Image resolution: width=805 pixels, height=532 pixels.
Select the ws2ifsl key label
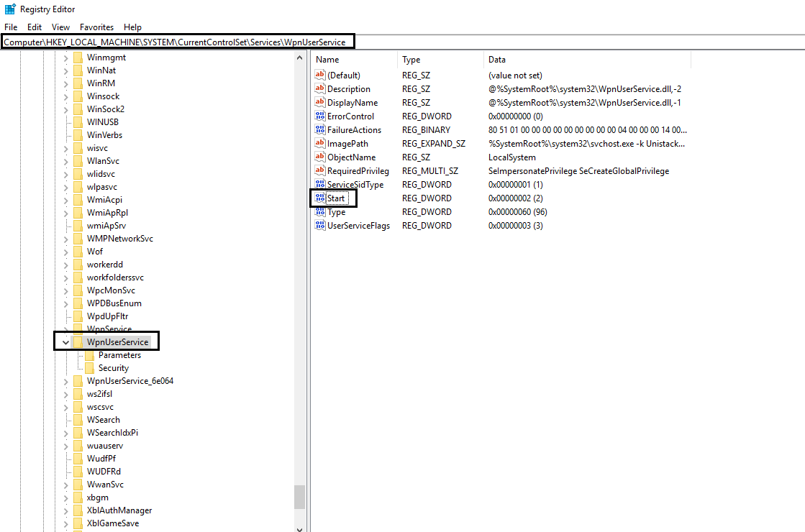click(99, 394)
